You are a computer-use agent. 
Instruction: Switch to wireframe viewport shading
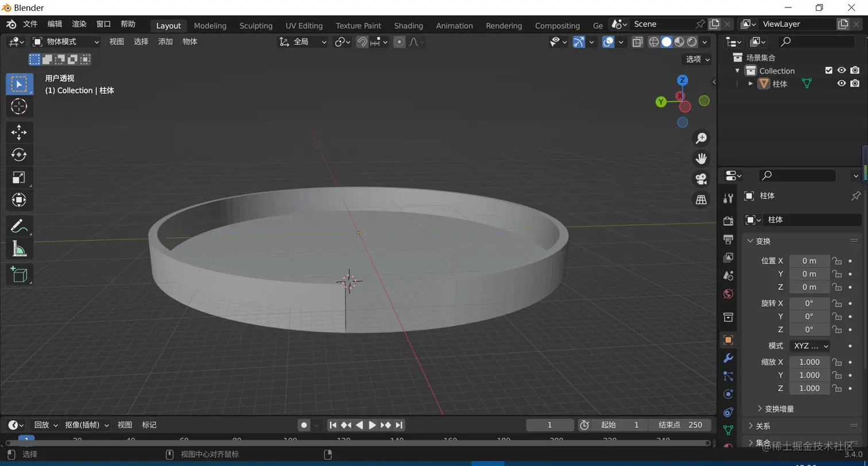click(654, 42)
